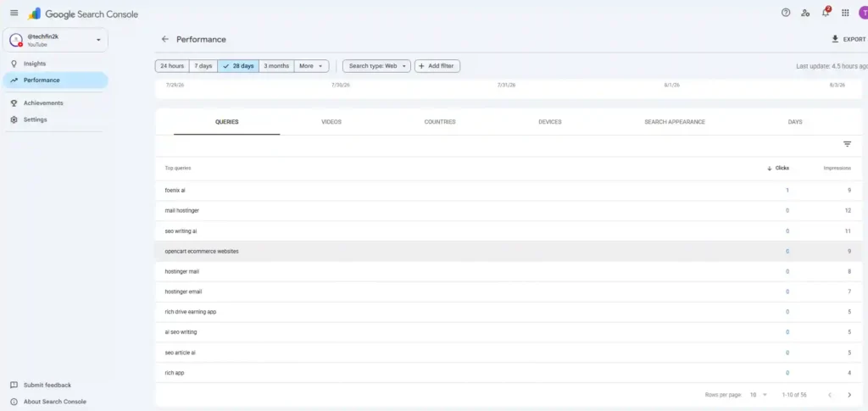Click the Top queries column header
Screen dimensions: 868x411
pyautogui.click(x=178, y=168)
